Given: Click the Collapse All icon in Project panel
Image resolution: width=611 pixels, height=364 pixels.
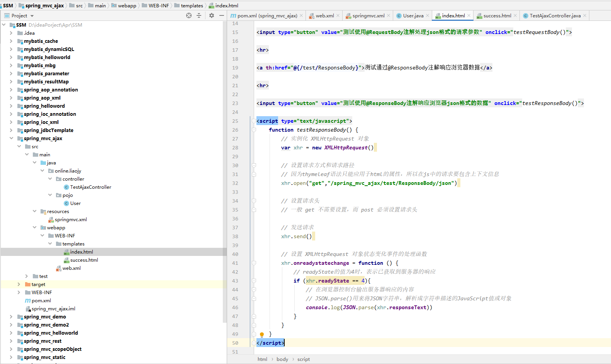Looking at the screenshot, I should point(199,15).
